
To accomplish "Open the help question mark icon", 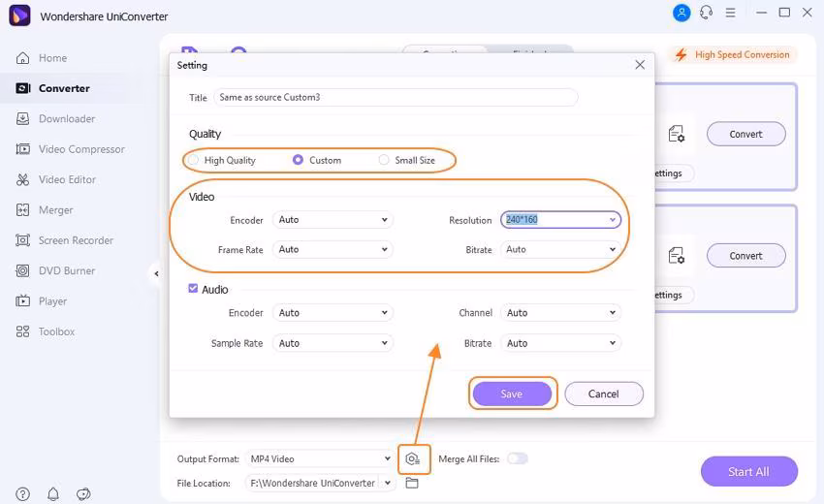I will pos(22,494).
